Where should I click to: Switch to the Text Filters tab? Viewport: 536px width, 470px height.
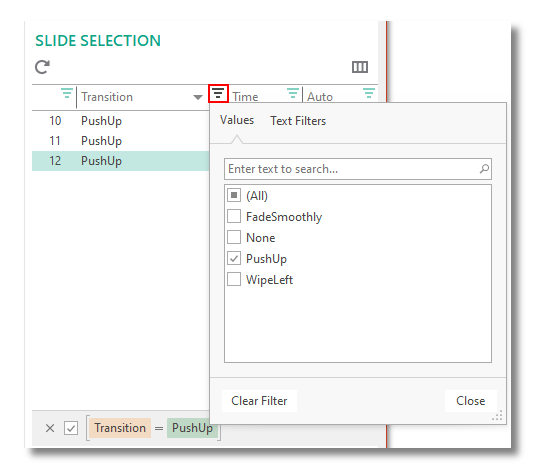[x=298, y=121]
